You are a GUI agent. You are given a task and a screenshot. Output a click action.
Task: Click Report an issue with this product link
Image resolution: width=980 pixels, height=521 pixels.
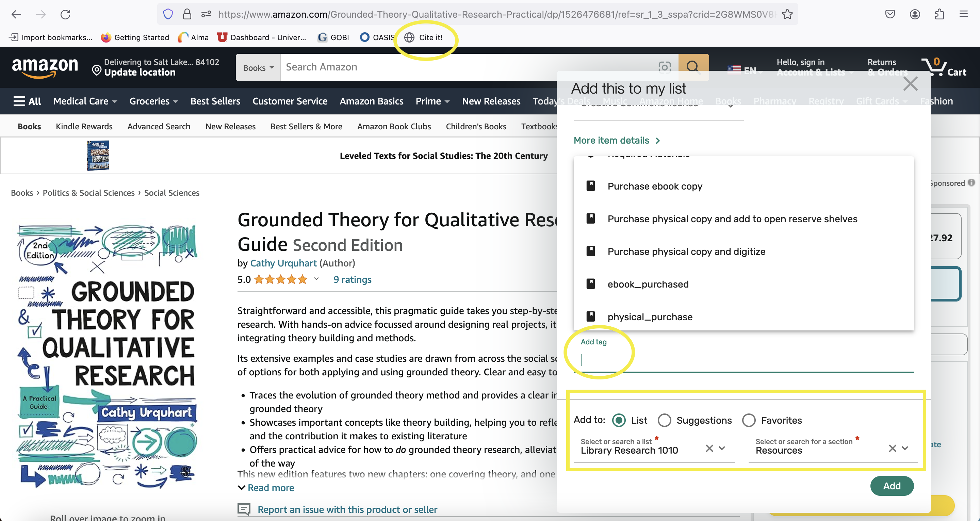[347, 509]
